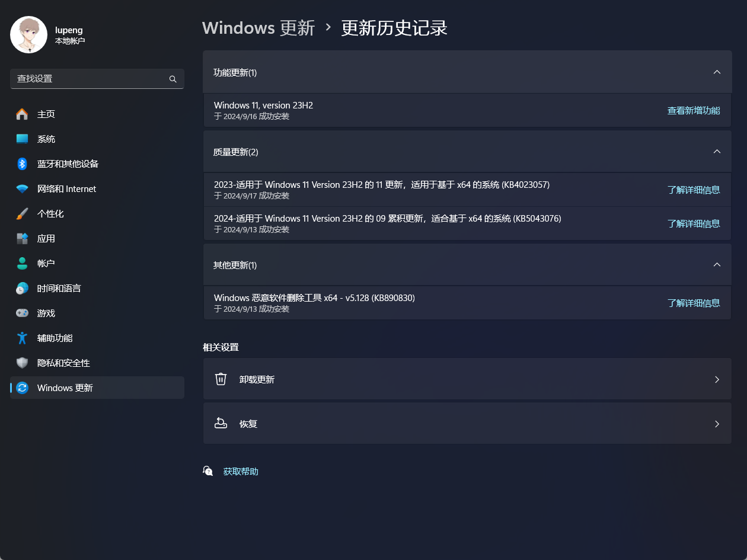This screenshot has height=560, width=747.
Task: Open 了解详细信息 for KB4023057
Action: click(x=694, y=190)
